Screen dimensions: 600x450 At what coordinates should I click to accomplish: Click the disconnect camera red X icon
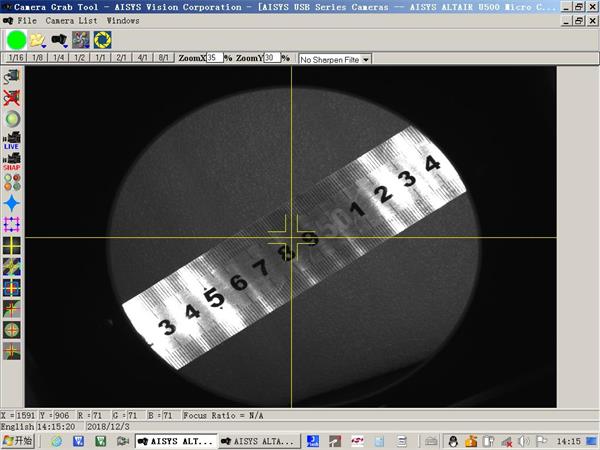pos(12,97)
